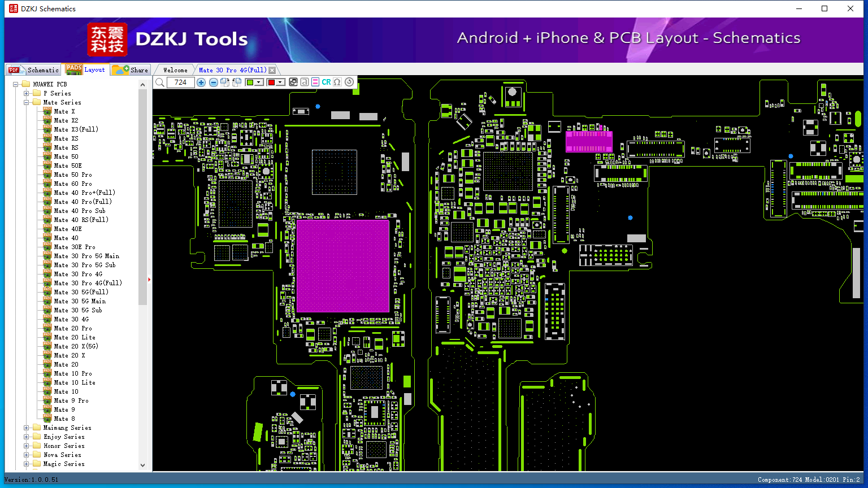868x488 pixels.
Task: Click the Component:724 Model:0201 status text
Action: click(x=809, y=480)
